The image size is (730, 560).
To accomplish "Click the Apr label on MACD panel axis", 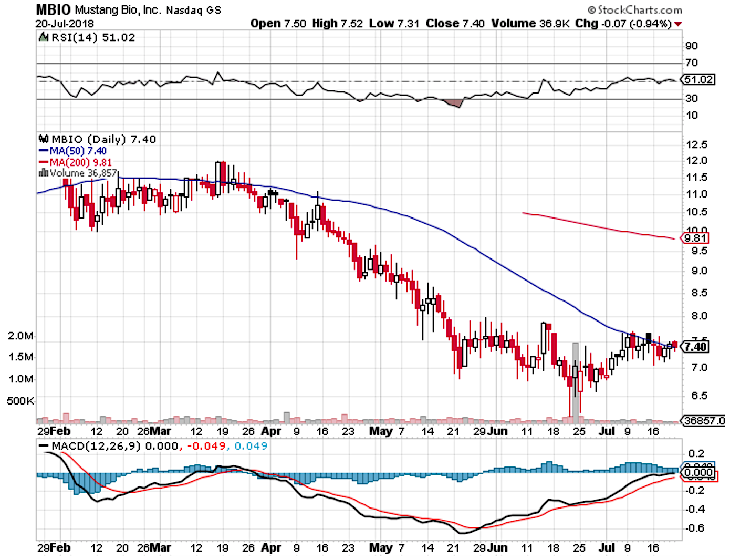I will [272, 548].
